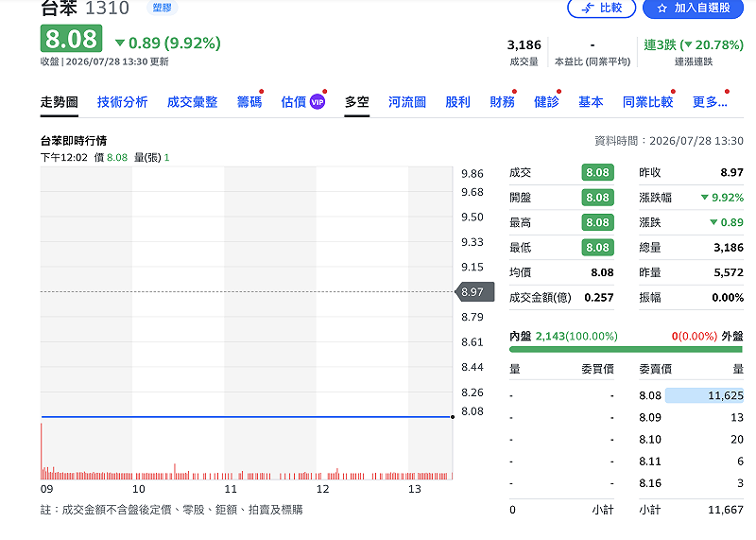Expand the 更多... menu
The width and height of the screenshot is (756, 540).
(710, 102)
